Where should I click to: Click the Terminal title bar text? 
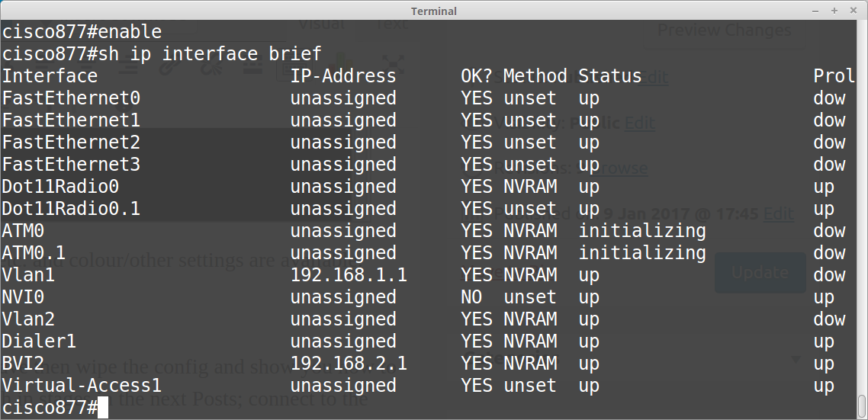[434, 11]
